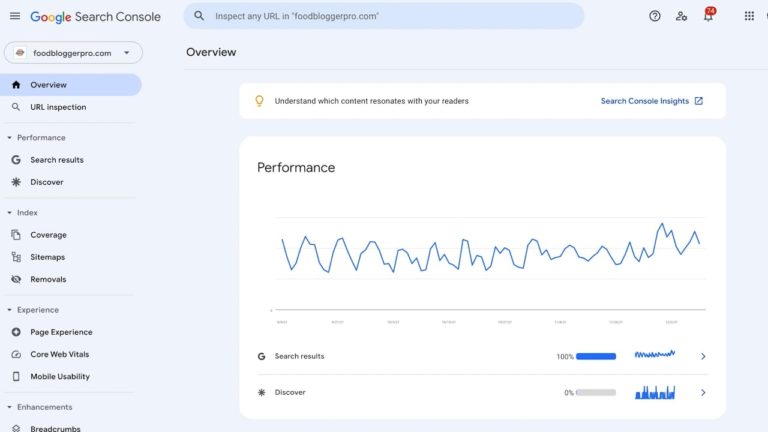The image size is (768, 432).
Task: Open Search results row chevron
Action: tap(703, 356)
